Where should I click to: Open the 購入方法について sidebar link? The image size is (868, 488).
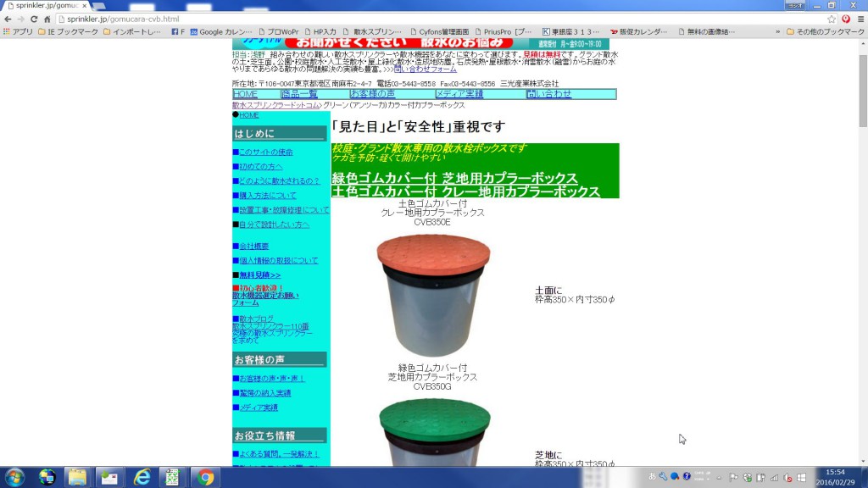pyautogui.click(x=267, y=196)
